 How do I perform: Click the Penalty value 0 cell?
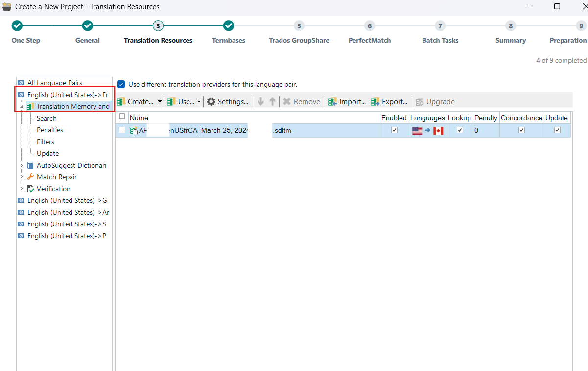tap(485, 130)
